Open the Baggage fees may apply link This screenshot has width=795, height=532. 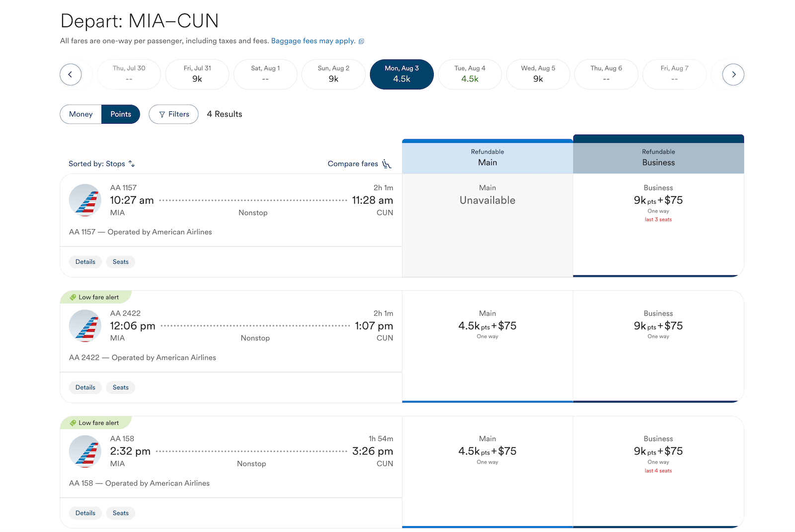[313, 41]
